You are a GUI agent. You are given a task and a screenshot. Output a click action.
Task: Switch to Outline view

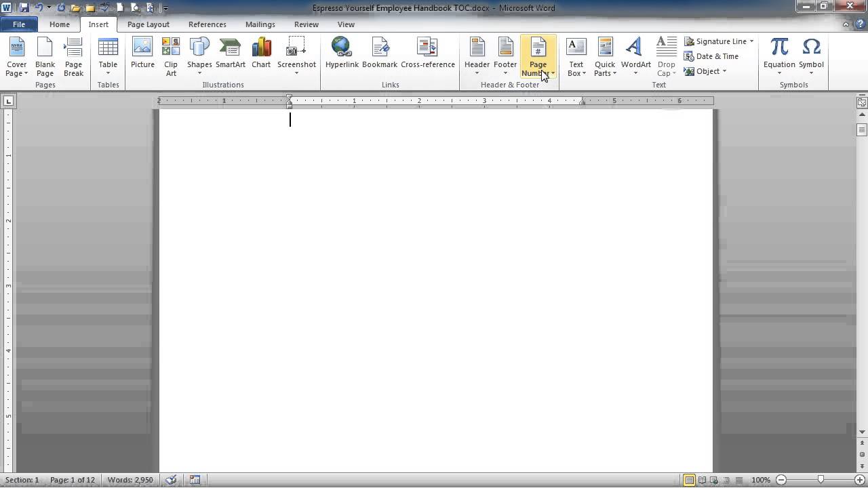point(727,480)
